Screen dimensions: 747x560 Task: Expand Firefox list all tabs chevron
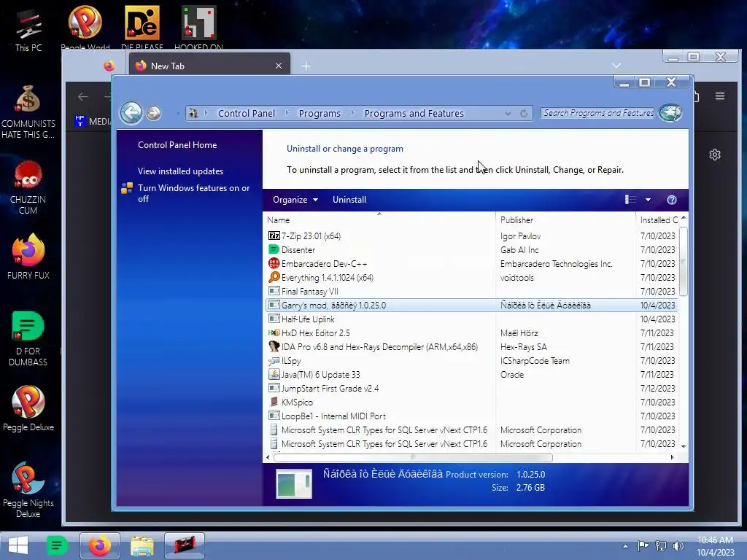(x=616, y=65)
